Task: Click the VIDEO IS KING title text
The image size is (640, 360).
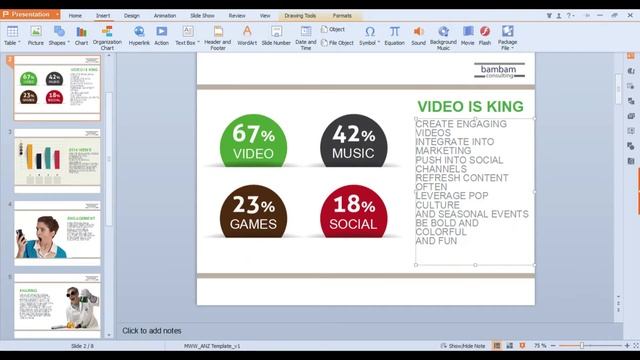Action: tap(470, 107)
